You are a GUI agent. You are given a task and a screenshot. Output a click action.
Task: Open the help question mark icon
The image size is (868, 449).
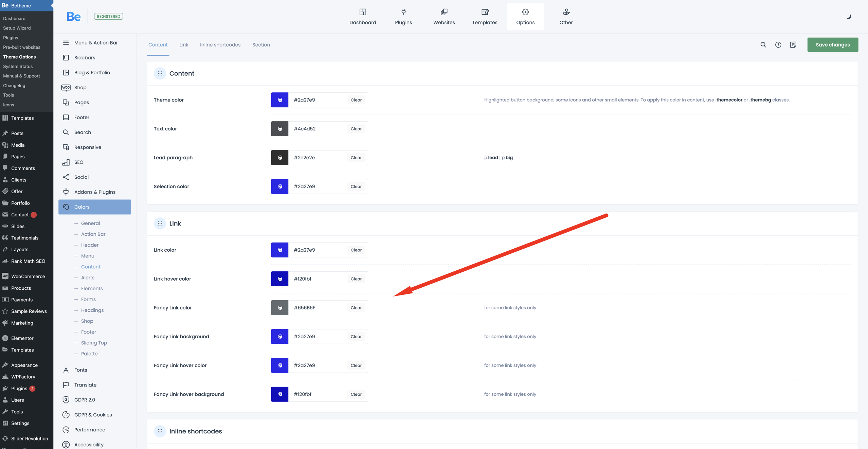click(778, 44)
